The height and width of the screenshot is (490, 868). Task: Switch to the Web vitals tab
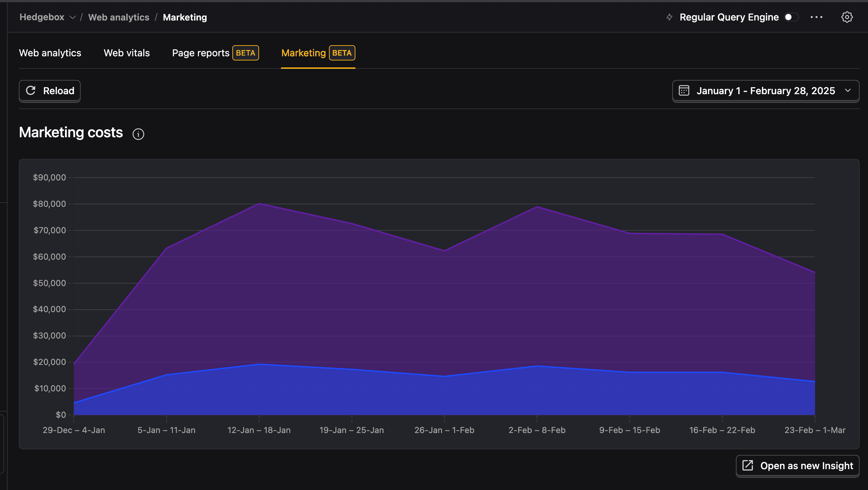[x=127, y=53]
